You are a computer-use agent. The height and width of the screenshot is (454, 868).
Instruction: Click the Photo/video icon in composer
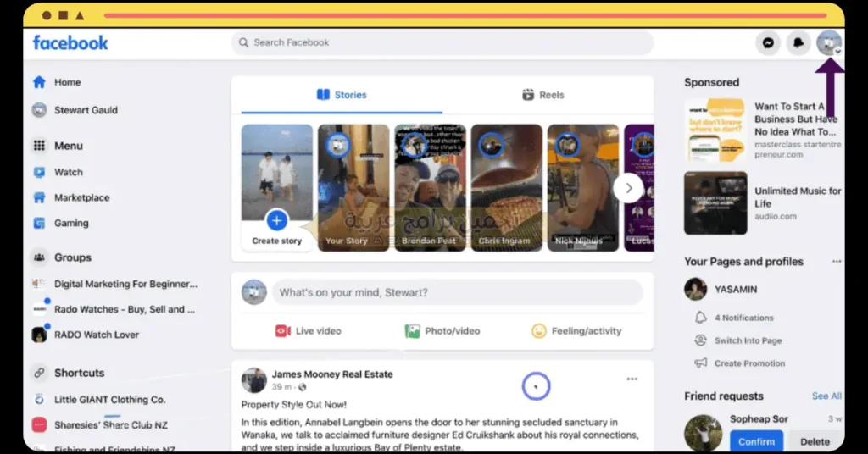pyautogui.click(x=413, y=331)
